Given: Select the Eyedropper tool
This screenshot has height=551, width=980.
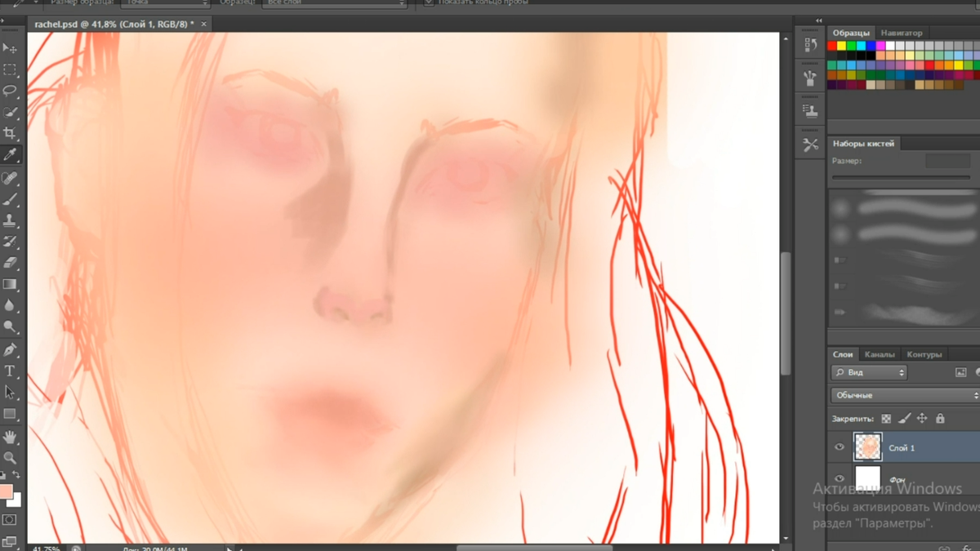Looking at the screenshot, I should pos(10,154).
